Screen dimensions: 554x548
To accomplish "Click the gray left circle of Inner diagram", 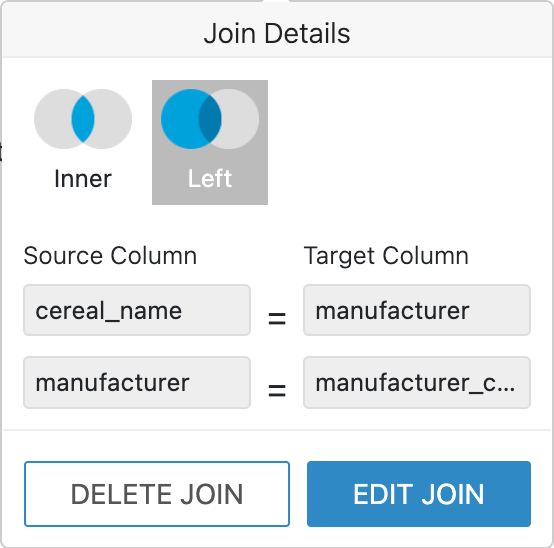I will pyautogui.click(x=51, y=119).
